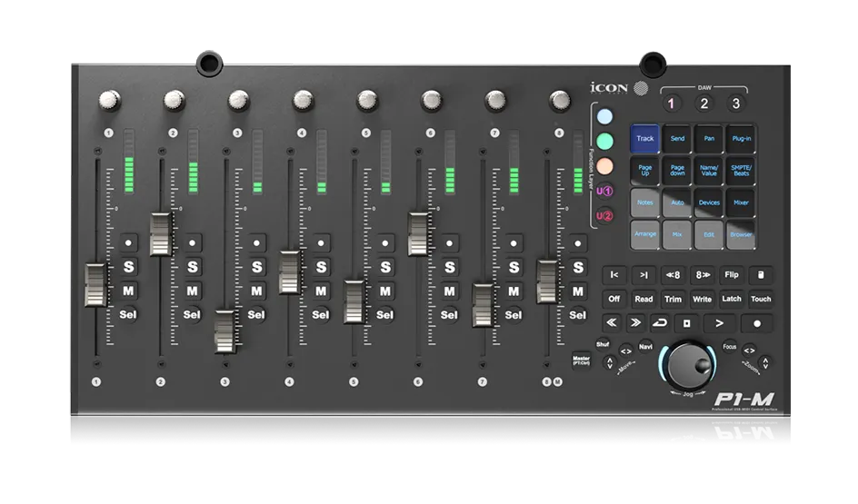Click the transport record dot button
The width and height of the screenshot is (858, 504).
(x=757, y=323)
